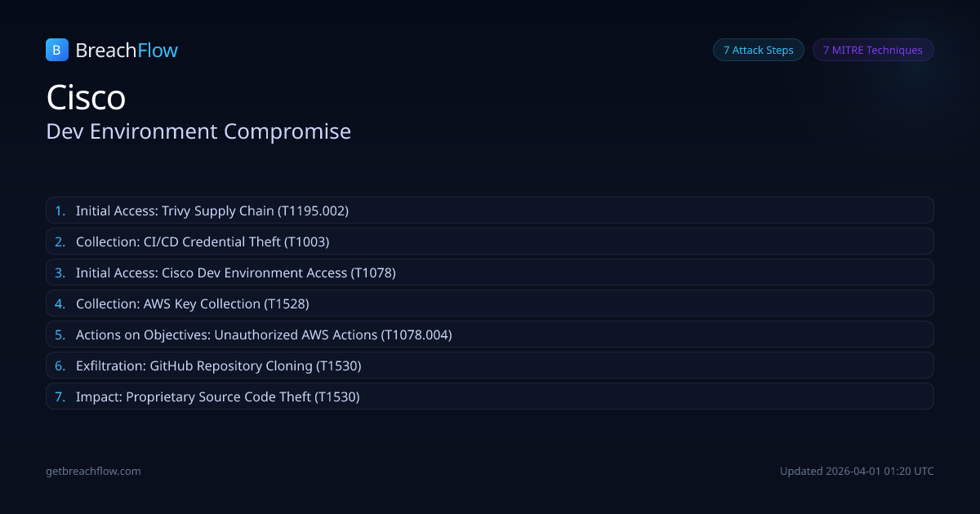Screen dimensions: 980x514
Task: Select the 7 MITRE Techniques badge
Action: pyautogui.click(x=872, y=50)
